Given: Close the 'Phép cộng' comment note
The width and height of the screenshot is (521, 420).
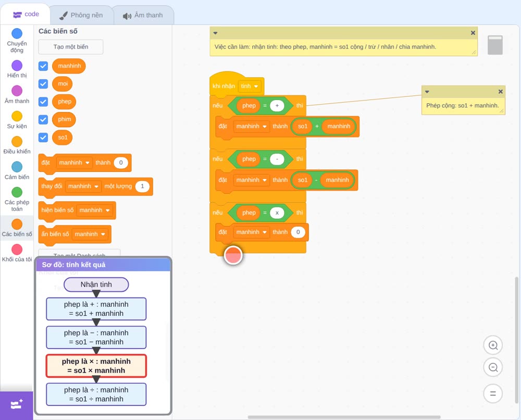Looking at the screenshot, I should coord(500,92).
